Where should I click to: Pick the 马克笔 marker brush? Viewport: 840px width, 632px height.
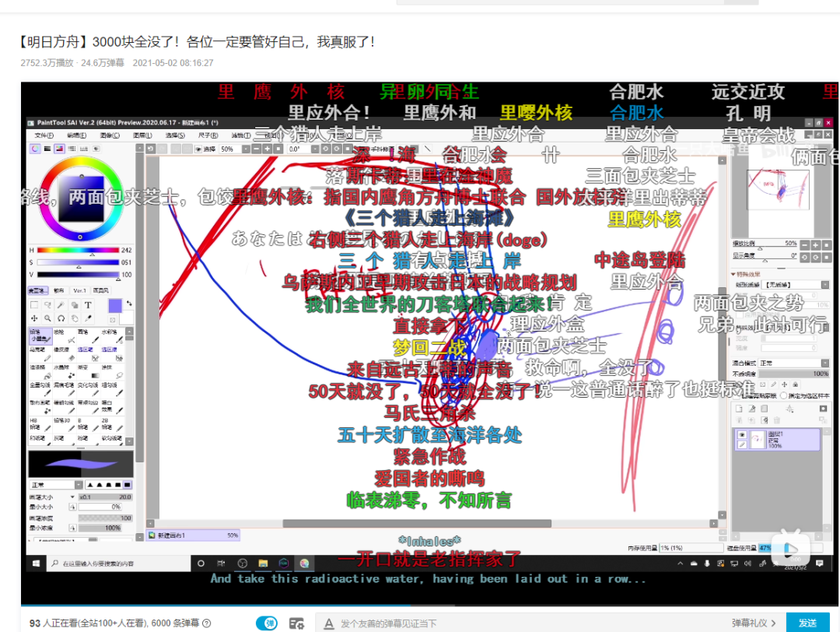40,354
